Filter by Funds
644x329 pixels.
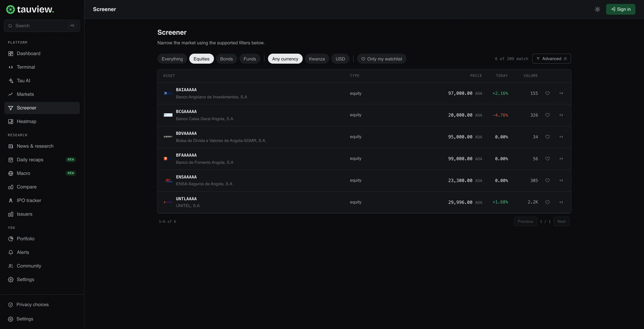250,59
